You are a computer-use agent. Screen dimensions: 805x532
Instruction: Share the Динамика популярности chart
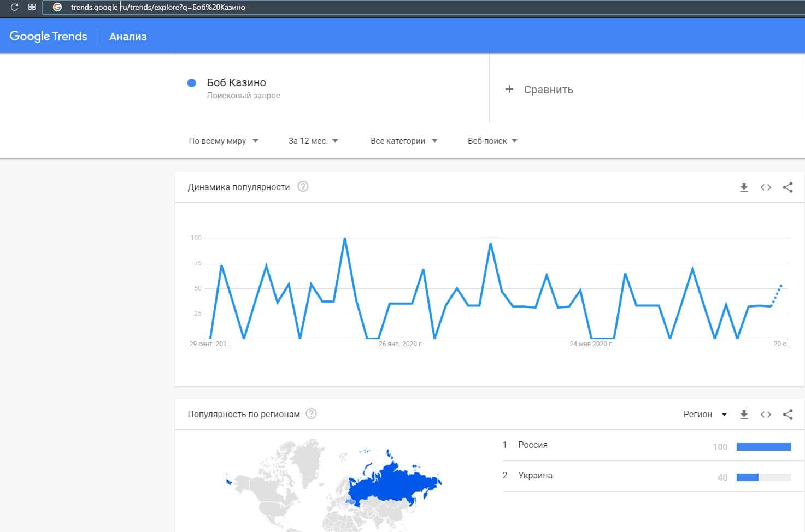(x=788, y=187)
